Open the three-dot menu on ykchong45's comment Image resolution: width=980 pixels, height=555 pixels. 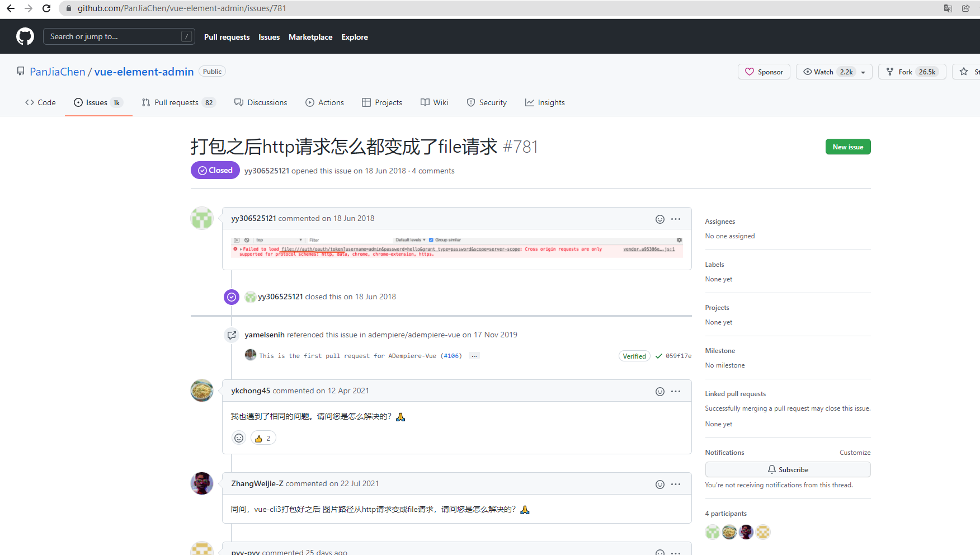[x=676, y=392]
